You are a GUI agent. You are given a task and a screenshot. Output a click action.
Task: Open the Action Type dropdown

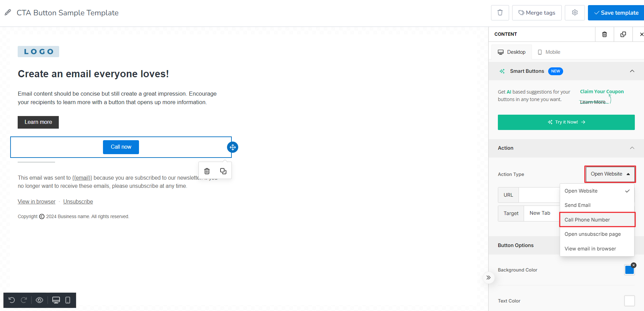click(x=609, y=174)
